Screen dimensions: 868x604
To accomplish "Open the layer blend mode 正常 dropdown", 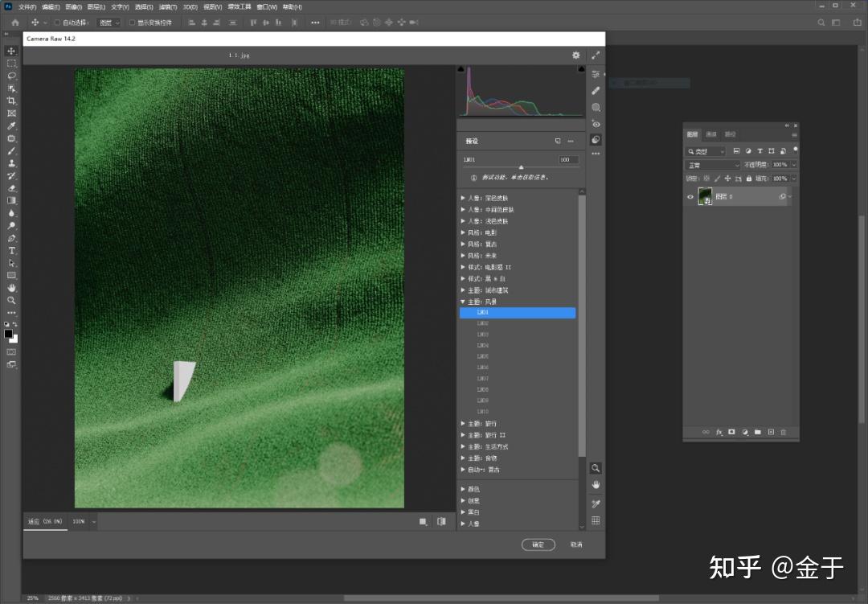I will [713, 165].
